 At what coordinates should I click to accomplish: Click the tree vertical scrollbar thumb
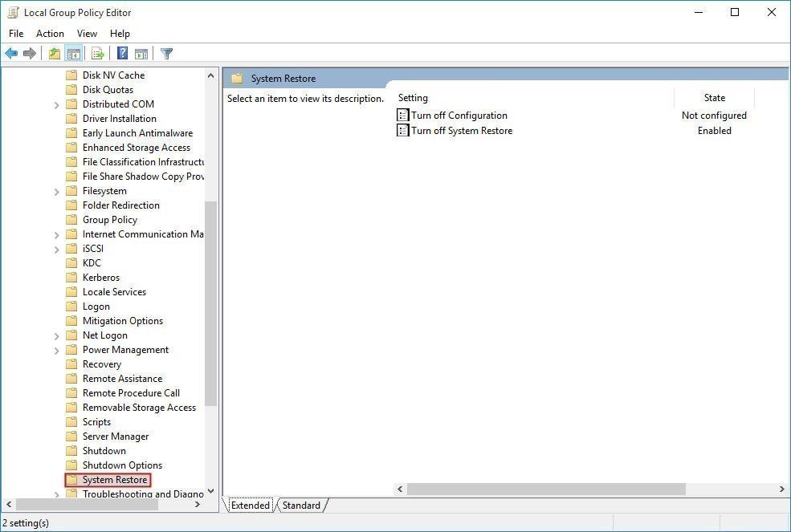[x=211, y=303]
